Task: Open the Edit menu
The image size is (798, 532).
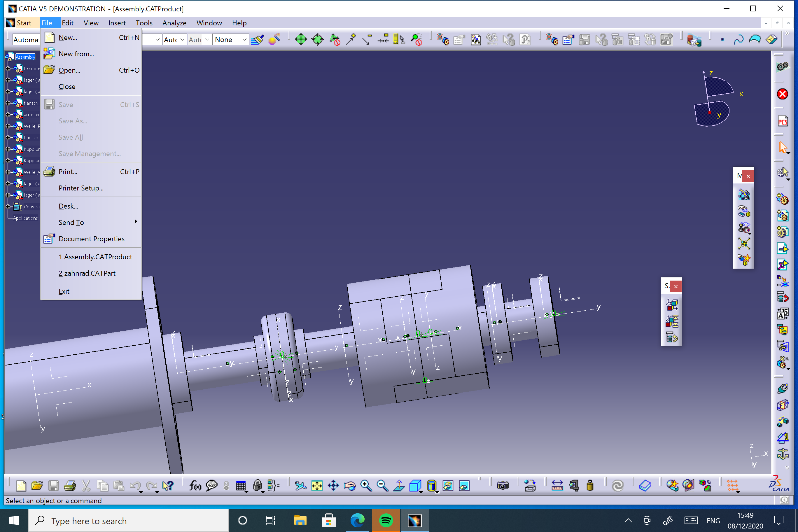Action: coord(67,23)
